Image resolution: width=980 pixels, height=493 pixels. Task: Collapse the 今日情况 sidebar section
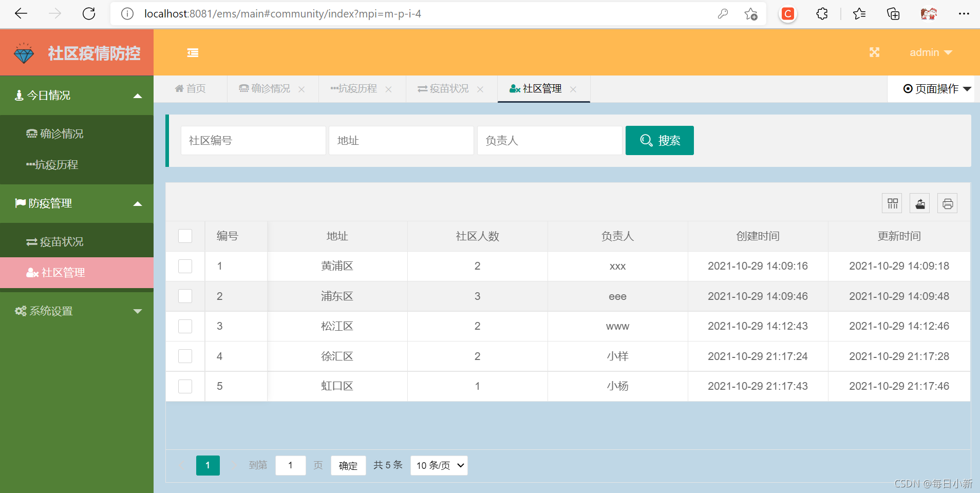click(x=77, y=96)
